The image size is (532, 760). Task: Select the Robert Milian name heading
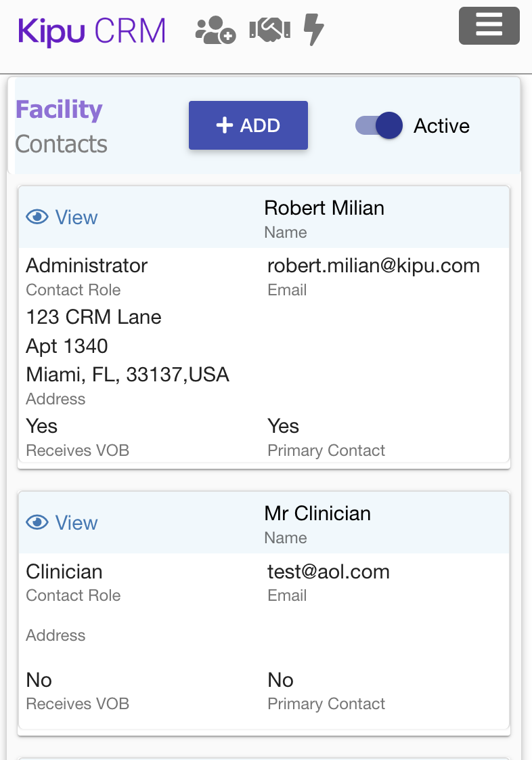324,208
